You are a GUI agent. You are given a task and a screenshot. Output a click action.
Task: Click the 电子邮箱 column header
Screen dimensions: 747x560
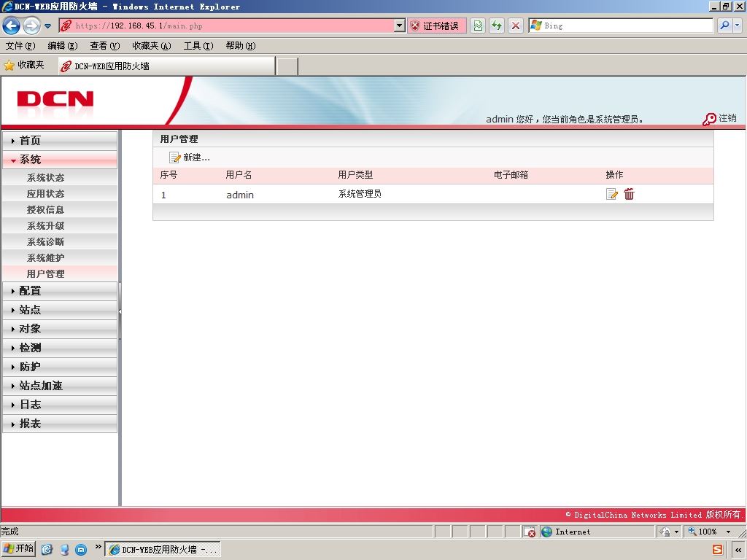click(511, 175)
